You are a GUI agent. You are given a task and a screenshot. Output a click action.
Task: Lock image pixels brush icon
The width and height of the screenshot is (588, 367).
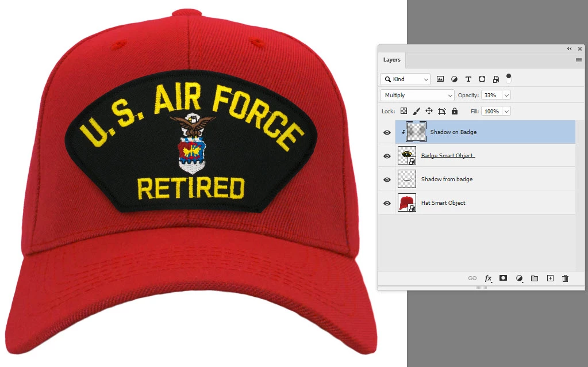click(416, 111)
